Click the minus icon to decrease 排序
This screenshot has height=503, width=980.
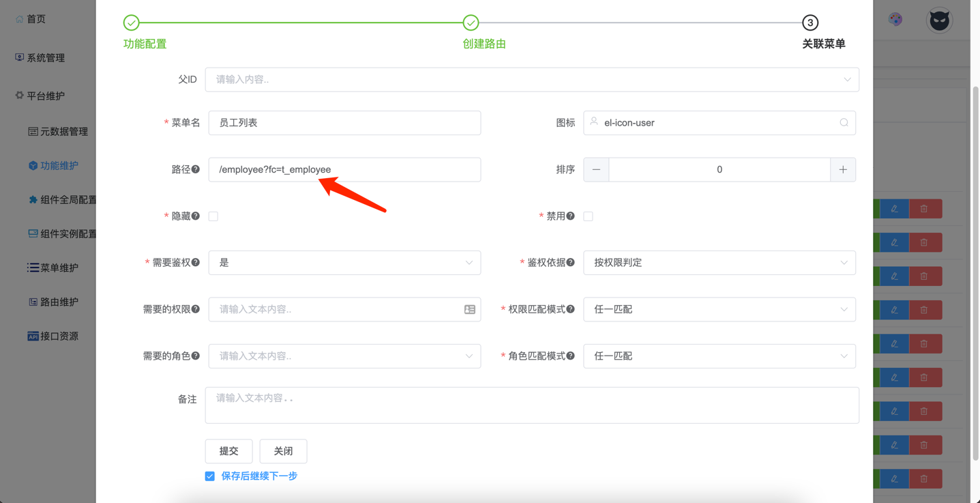(596, 170)
